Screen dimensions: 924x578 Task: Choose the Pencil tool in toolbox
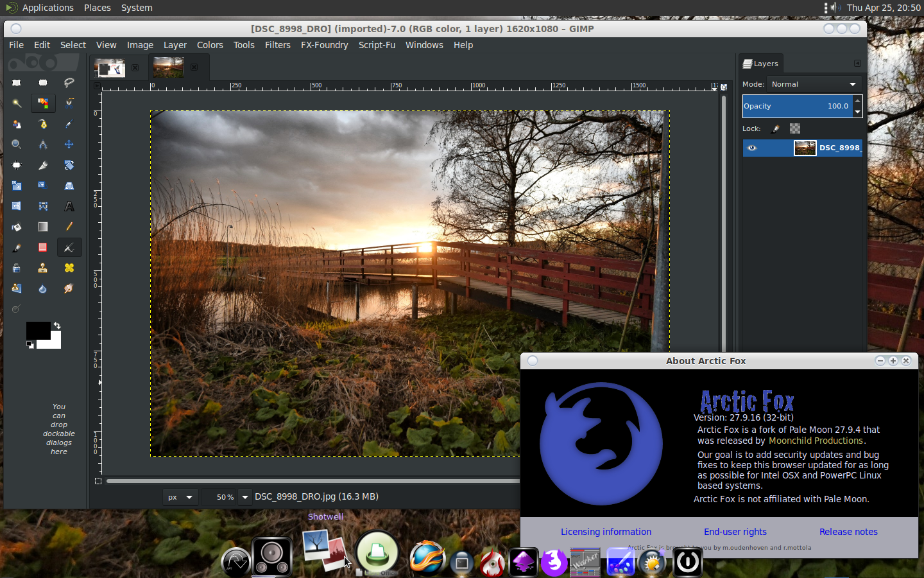click(69, 227)
